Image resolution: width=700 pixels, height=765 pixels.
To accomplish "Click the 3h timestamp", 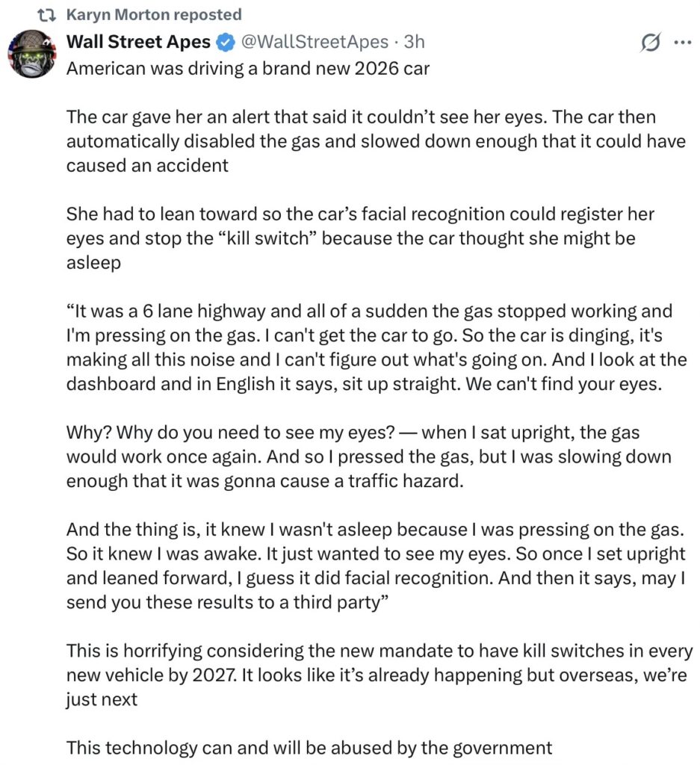I will pyautogui.click(x=414, y=42).
